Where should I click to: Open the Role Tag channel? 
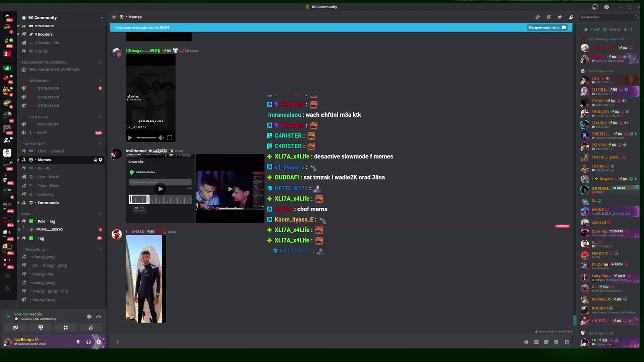point(61,221)
